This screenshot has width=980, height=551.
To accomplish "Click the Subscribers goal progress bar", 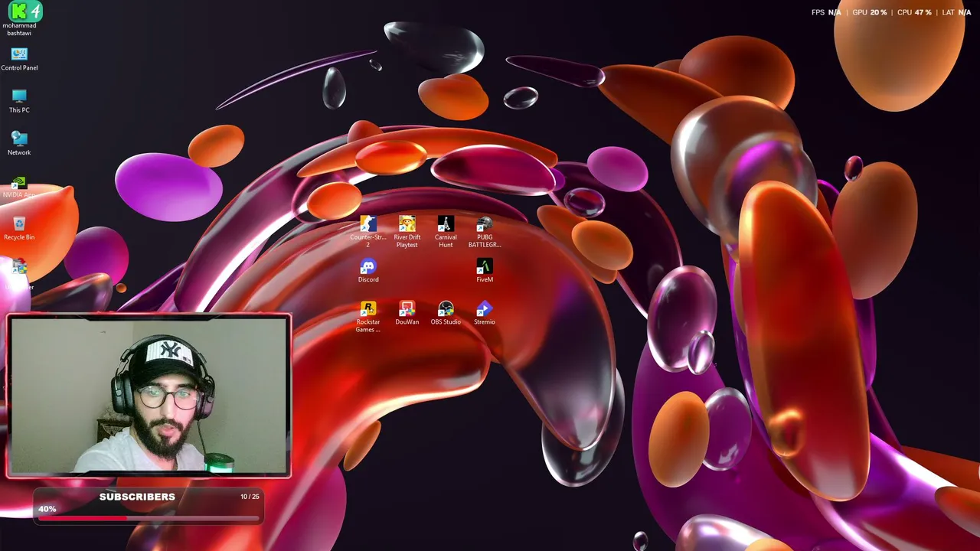I will point(149,518).
